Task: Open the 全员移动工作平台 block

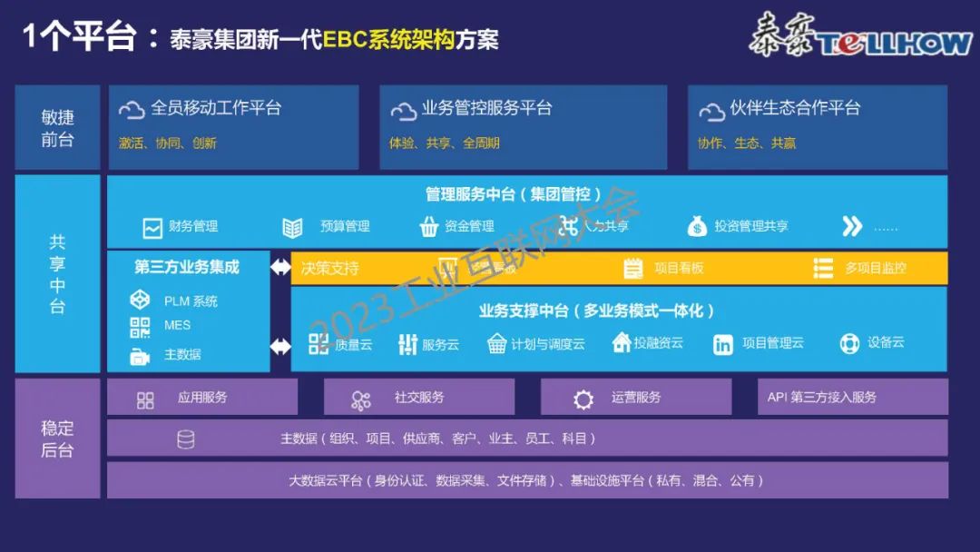Action: [x=233, y=127]
